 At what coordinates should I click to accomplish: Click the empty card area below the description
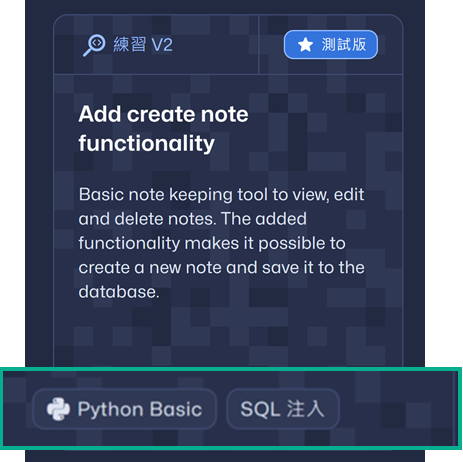pos(228,333)
